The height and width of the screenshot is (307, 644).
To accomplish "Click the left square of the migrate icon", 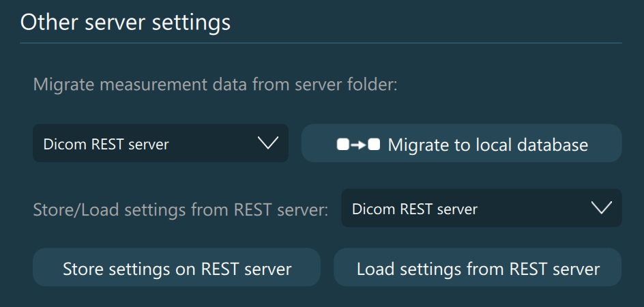I will pos(342,145).
